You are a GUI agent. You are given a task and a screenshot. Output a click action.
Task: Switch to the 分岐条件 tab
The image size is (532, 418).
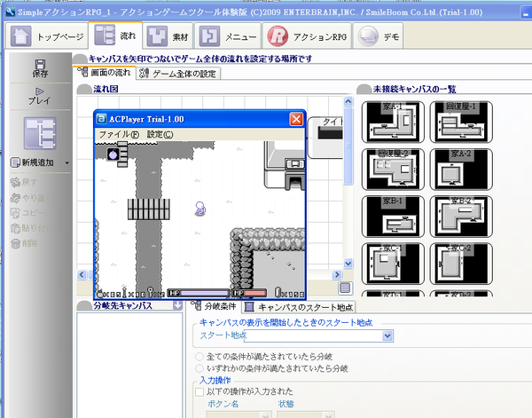214,306
